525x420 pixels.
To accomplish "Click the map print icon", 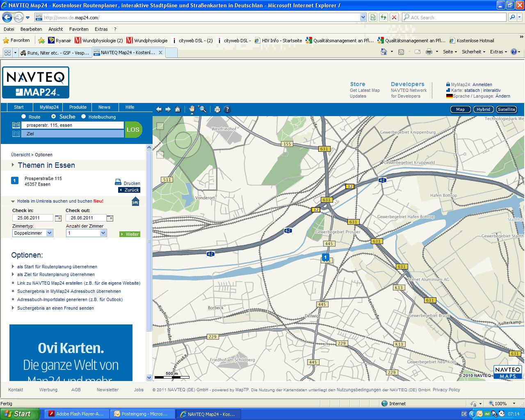I will [x=217, y=110].
